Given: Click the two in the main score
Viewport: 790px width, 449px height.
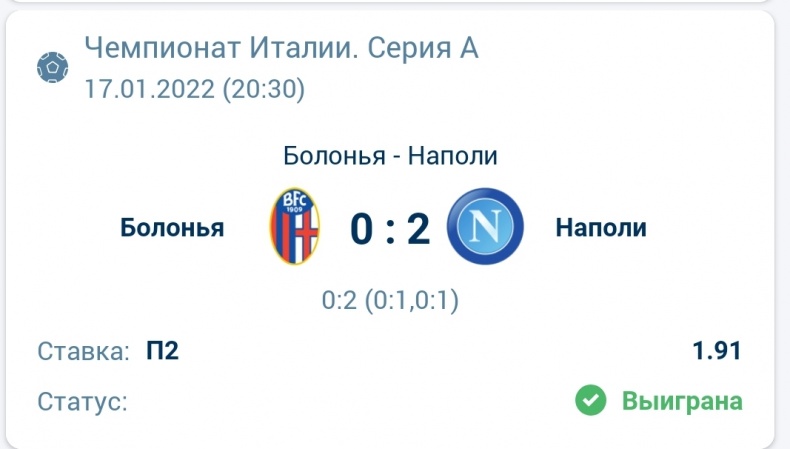Looking at the screenshot, I should 419,229.
